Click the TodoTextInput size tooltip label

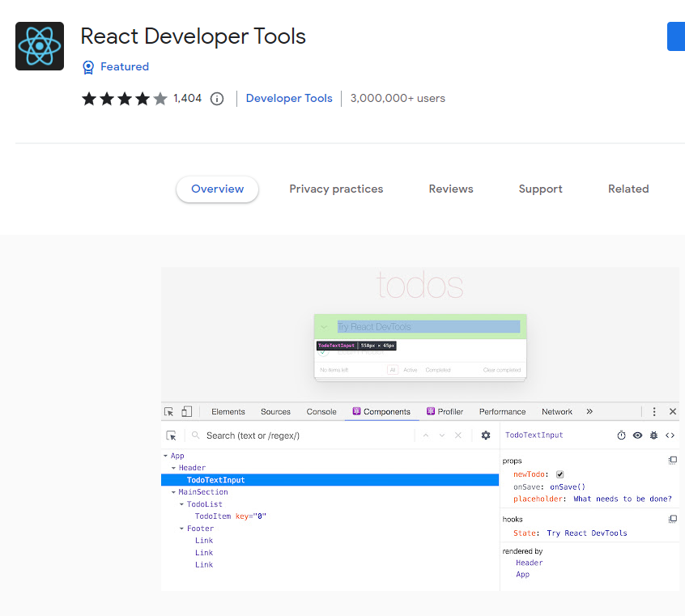(356, 346)
